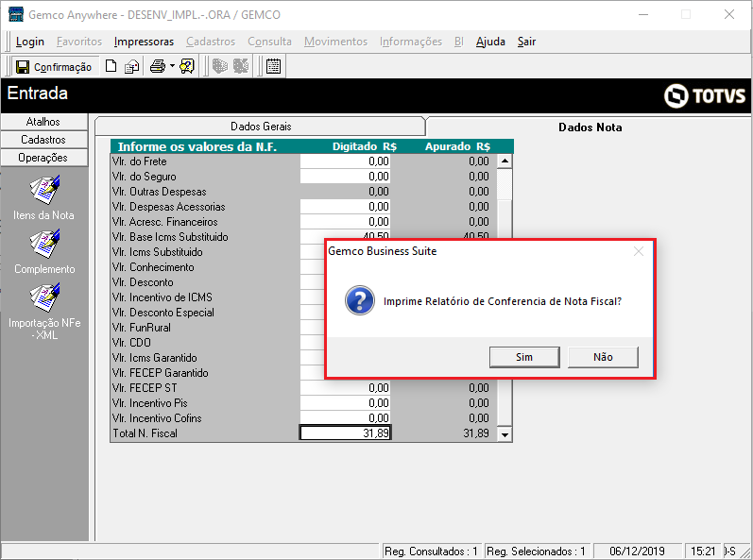
Task: Open the printer dropdown arrow
Action: [172, 66]
